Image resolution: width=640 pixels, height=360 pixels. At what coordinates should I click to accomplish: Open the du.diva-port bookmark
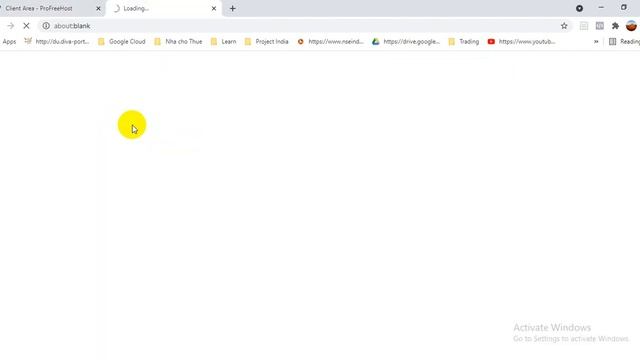click(x=57, y=42)
